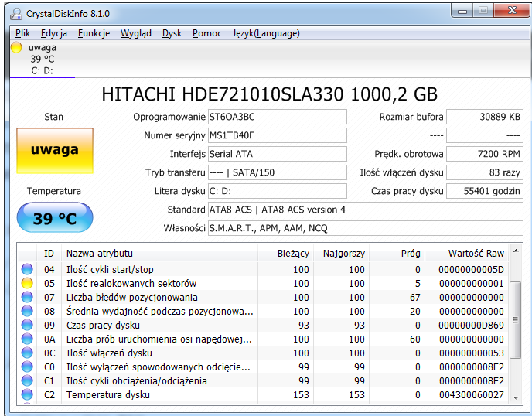Select the C: D: disk tab at top

pos(42,60)
